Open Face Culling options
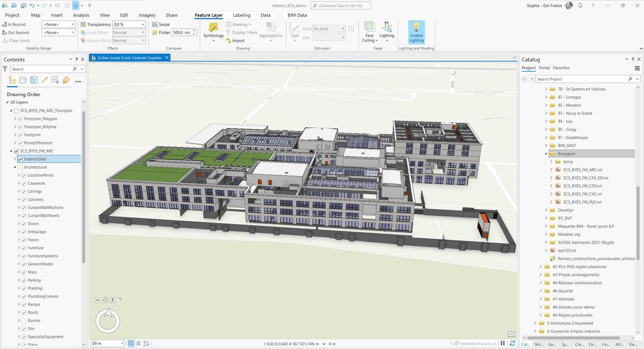 [369, 32]
